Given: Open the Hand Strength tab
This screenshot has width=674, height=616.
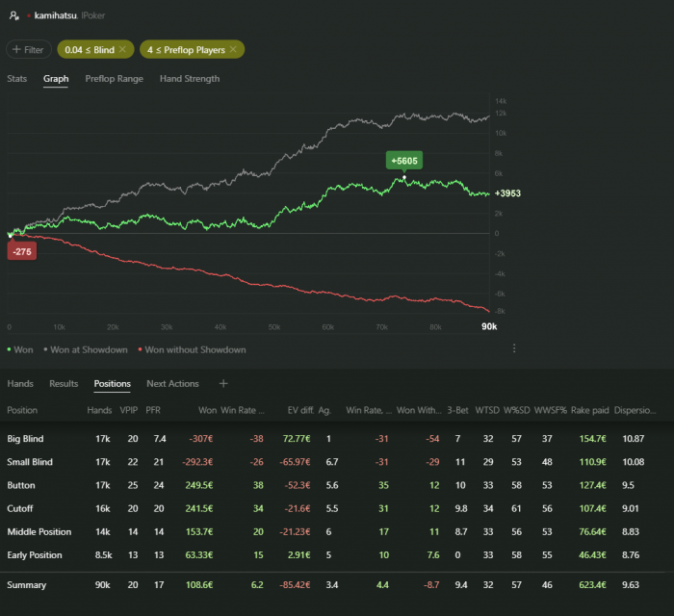Looking at the screenshot, I should (189, 79).
